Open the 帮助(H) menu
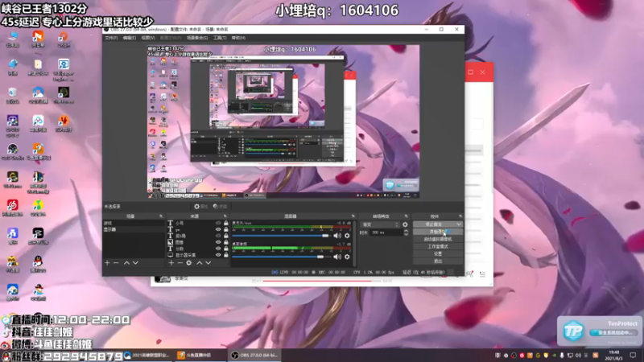Image resolution: width=644 pixels, height=362 pixels. point(238,38)
